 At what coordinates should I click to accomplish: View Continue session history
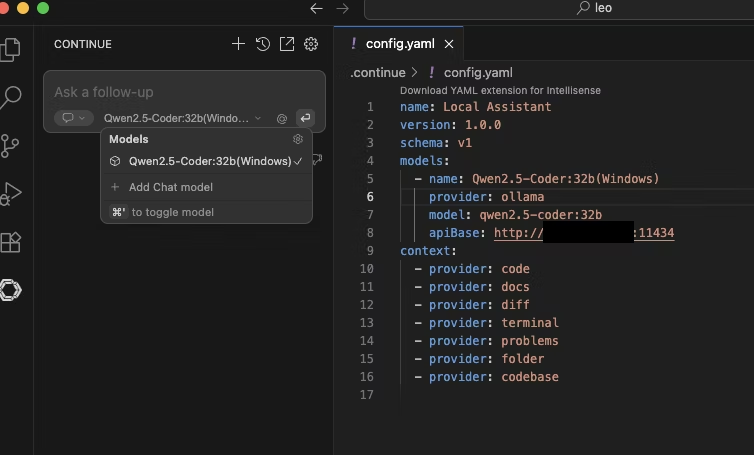click(263, 44)
